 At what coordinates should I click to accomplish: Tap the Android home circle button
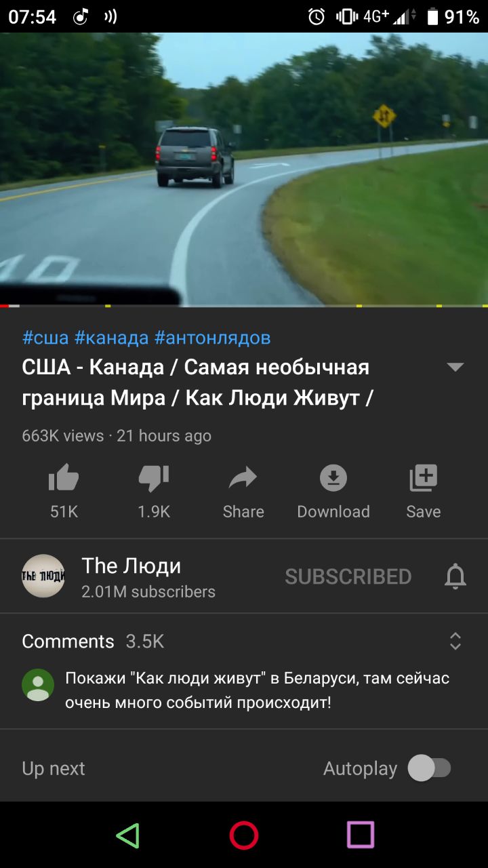pyautogui.click(x=244, y=835)
